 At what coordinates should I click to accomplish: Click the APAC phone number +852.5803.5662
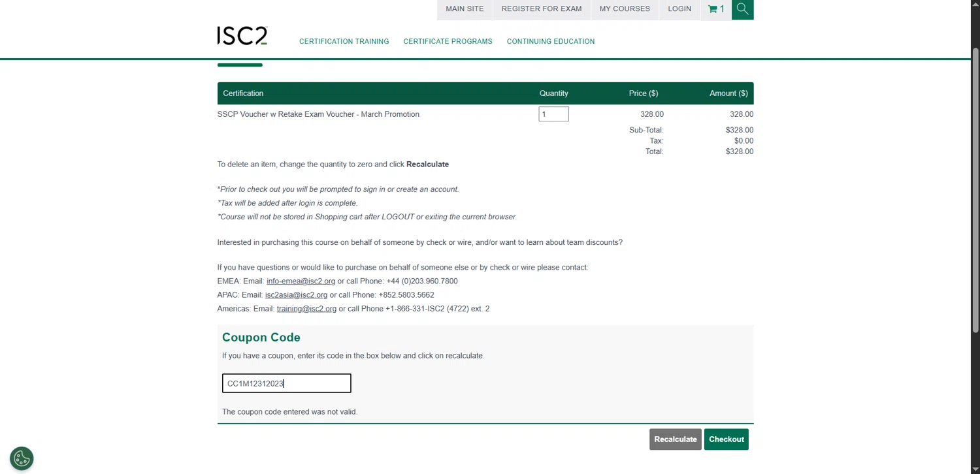[406, 295]
